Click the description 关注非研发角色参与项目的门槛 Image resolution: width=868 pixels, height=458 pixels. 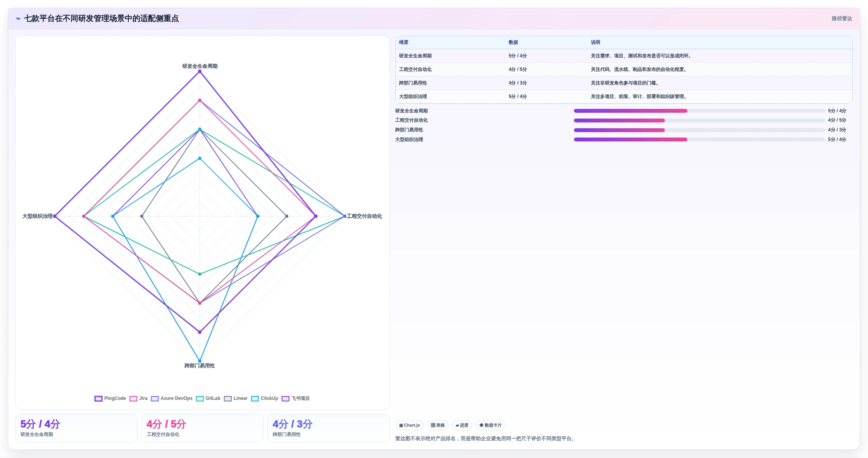tap(625, 83)
